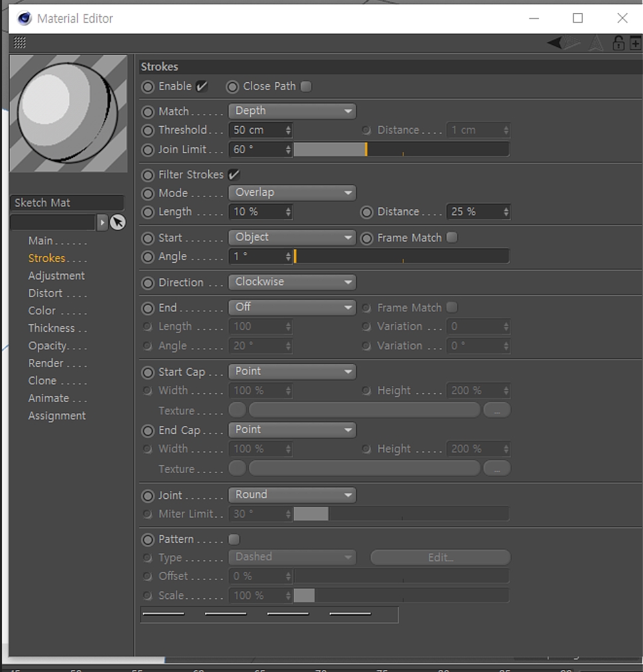This screenshot has height=672, width=643.
Task: Open the Start dropdown set to Object
Action: 293,237
